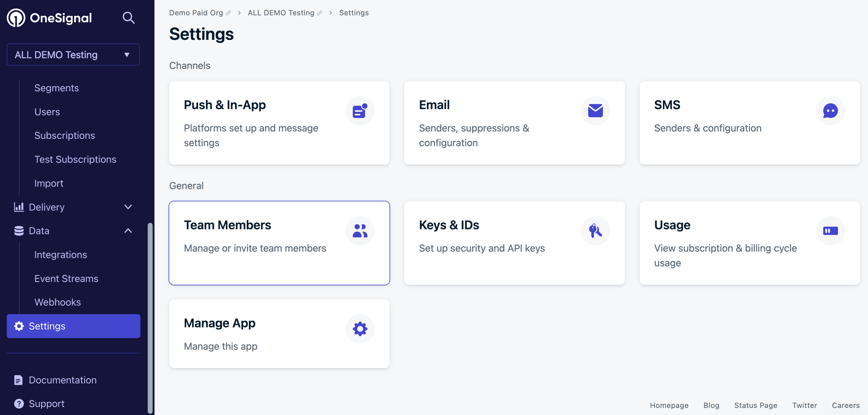Screen dimensions: 868x415
Task: Select the Segments menu item
Action: [56, 87]
